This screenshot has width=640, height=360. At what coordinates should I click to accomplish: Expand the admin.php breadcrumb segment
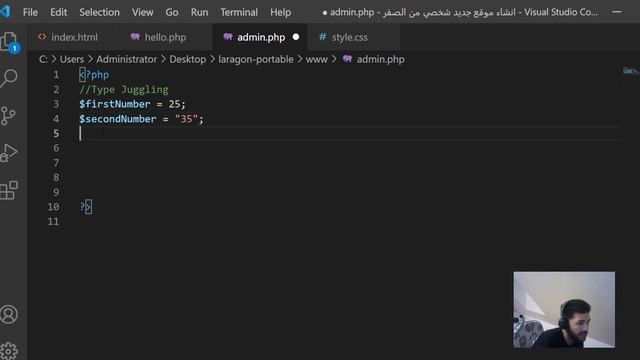(x=380, y=59)
